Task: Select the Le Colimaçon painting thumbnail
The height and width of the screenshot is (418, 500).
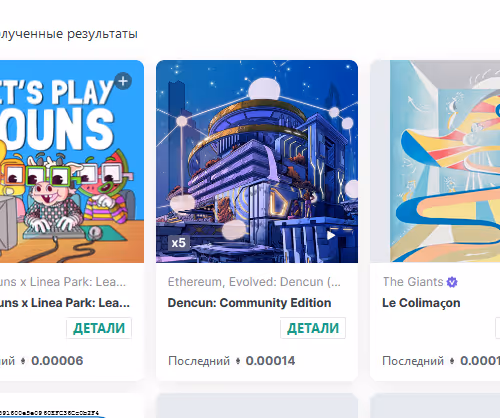Action: [x=435, y=161]
